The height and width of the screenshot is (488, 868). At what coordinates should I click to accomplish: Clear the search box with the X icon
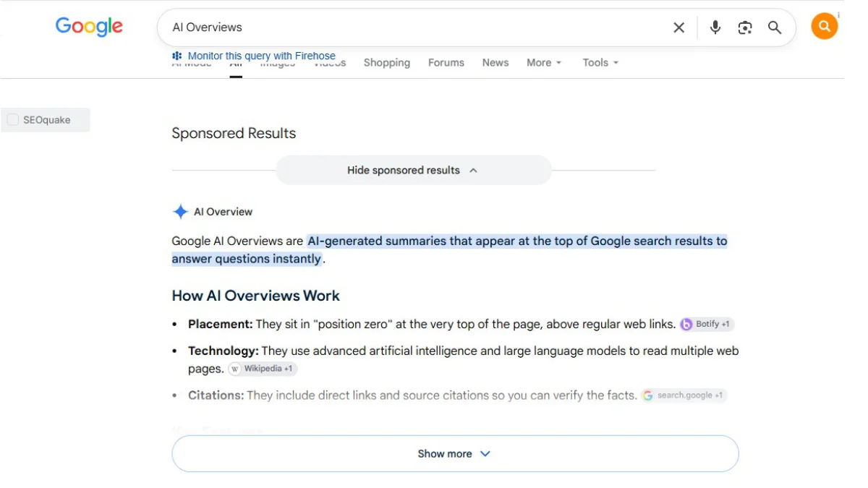tap(678, 27)
